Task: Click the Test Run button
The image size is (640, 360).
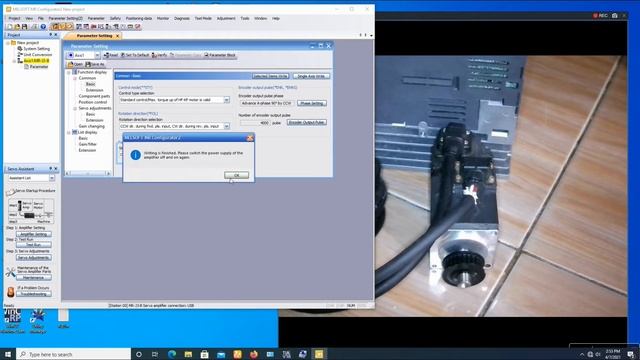Action: (x=33, y=245)
